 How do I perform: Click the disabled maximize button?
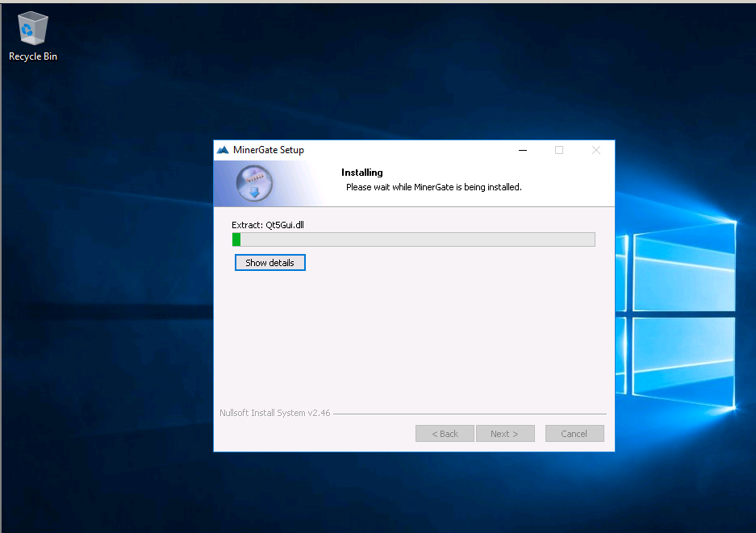pos(559,150)
